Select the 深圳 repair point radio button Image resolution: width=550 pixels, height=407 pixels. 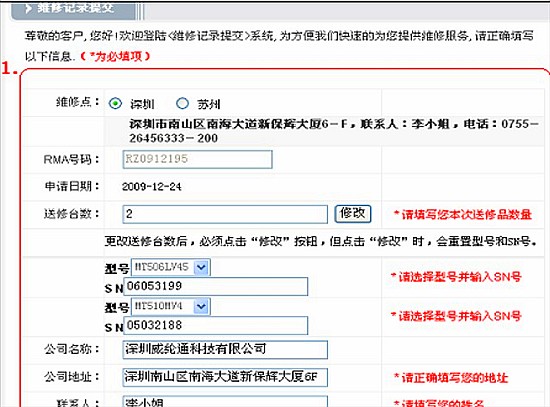pos(115,104)
